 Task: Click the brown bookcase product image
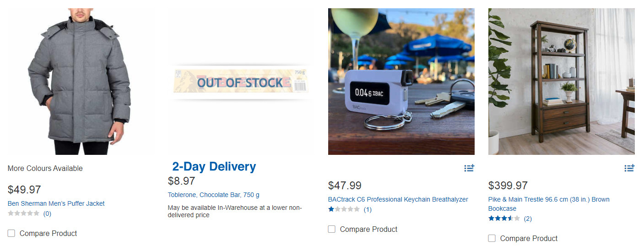[x=561, y=82]
